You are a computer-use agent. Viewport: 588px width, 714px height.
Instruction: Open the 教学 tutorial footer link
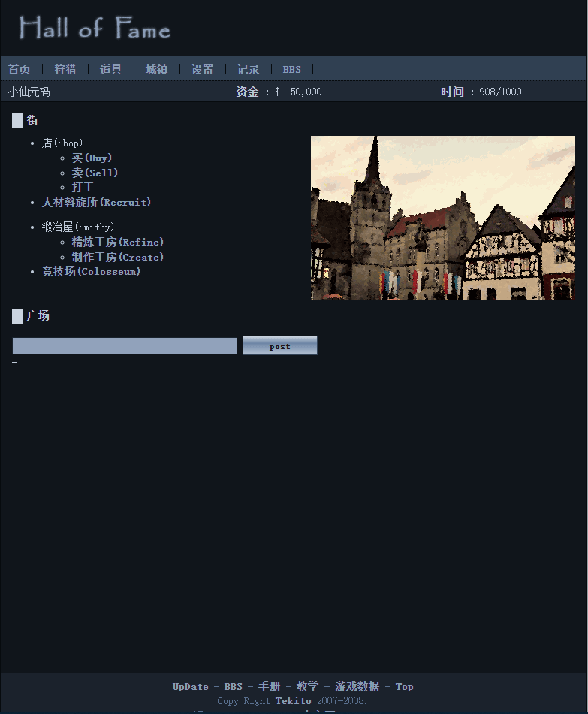pos(307,687)
